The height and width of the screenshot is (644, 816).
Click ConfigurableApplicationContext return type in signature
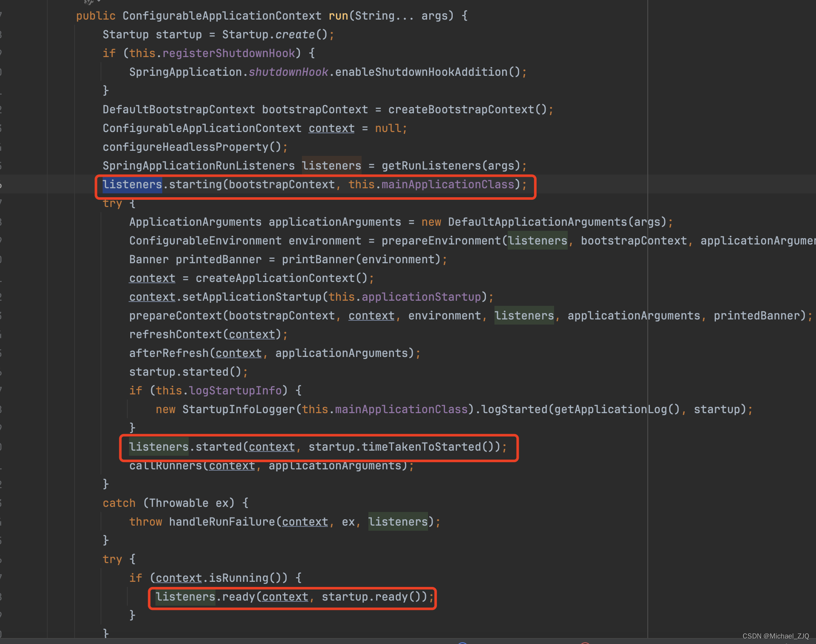[x=222, y=16]
